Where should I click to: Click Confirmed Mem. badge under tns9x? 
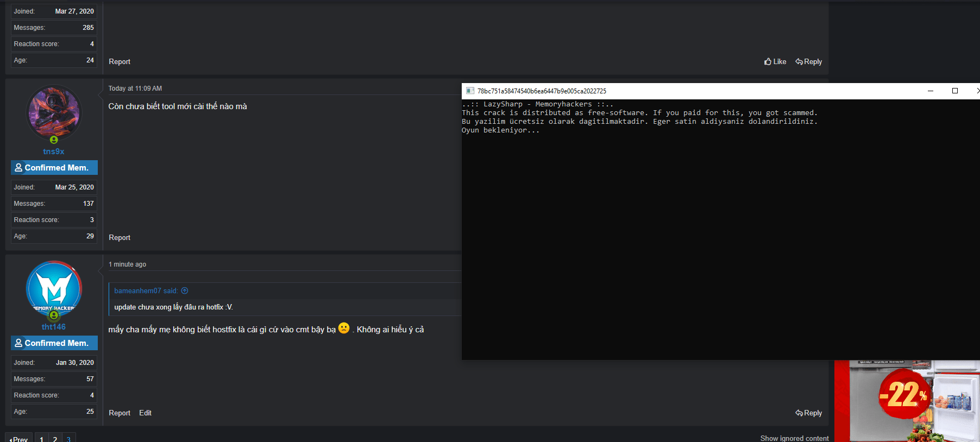[54, 168]
